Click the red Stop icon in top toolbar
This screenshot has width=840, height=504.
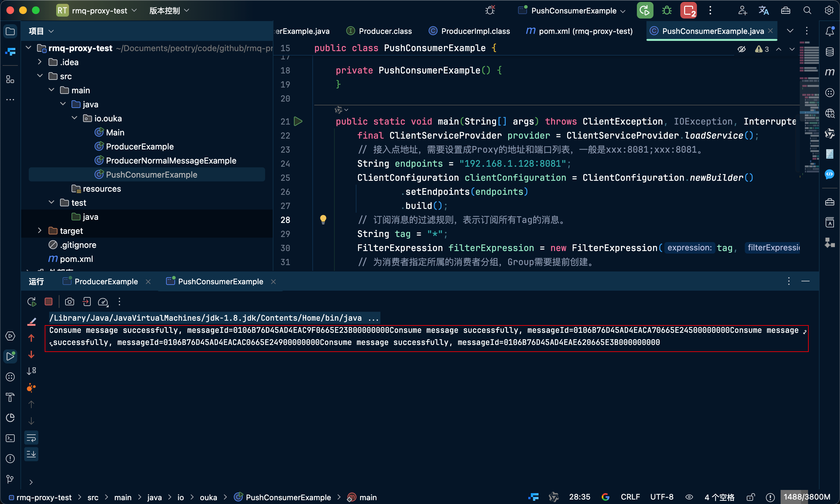(689, 11)
